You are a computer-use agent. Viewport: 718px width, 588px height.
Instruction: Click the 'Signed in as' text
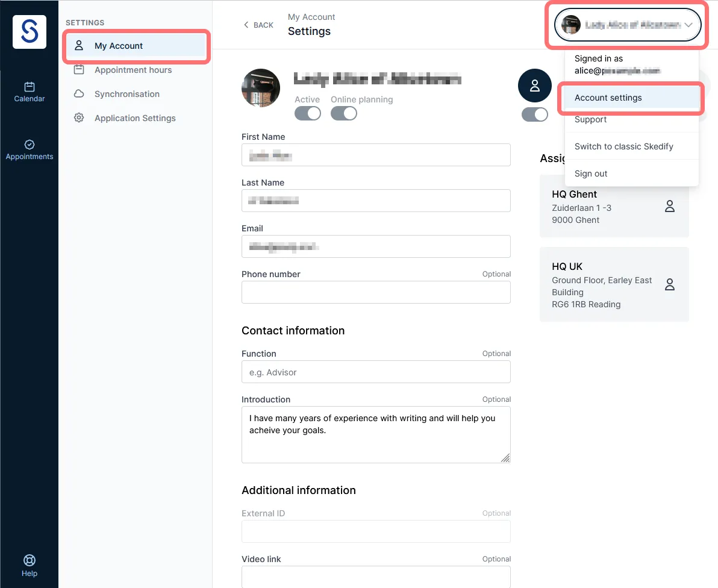[599, 58]
